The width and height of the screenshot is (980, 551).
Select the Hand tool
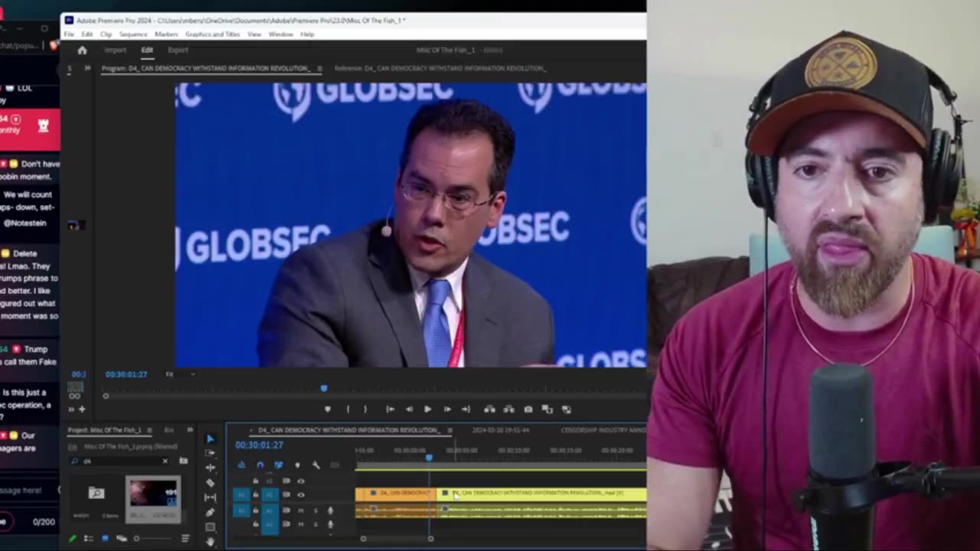tap(210, 542)
